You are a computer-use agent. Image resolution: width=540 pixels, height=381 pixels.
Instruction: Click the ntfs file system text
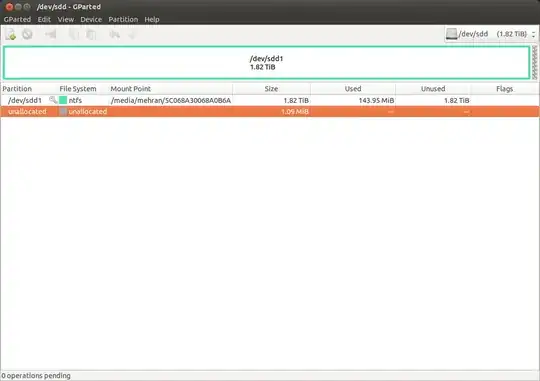(x=75, y=100)
